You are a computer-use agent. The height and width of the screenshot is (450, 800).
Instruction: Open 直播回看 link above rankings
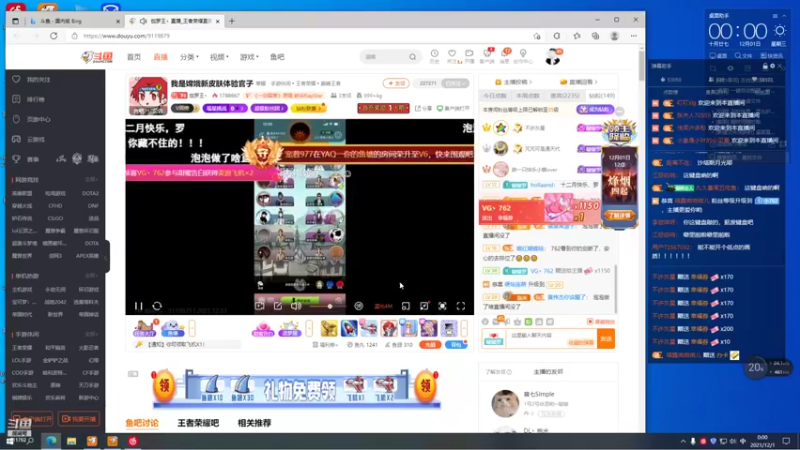(x=579, y=82)
